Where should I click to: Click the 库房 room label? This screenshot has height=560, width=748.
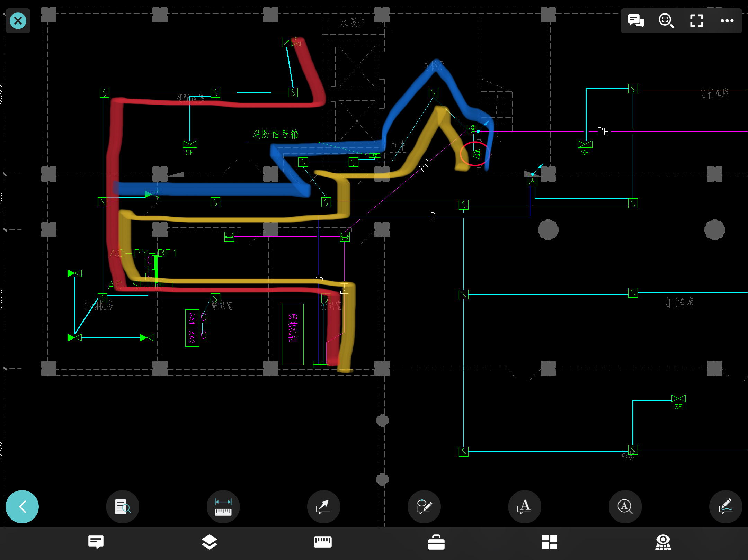point(628,456)
